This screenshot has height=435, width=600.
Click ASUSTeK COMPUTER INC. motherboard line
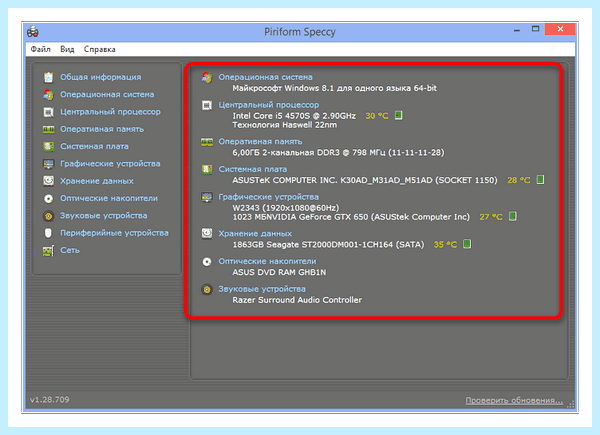click(365, 180)
